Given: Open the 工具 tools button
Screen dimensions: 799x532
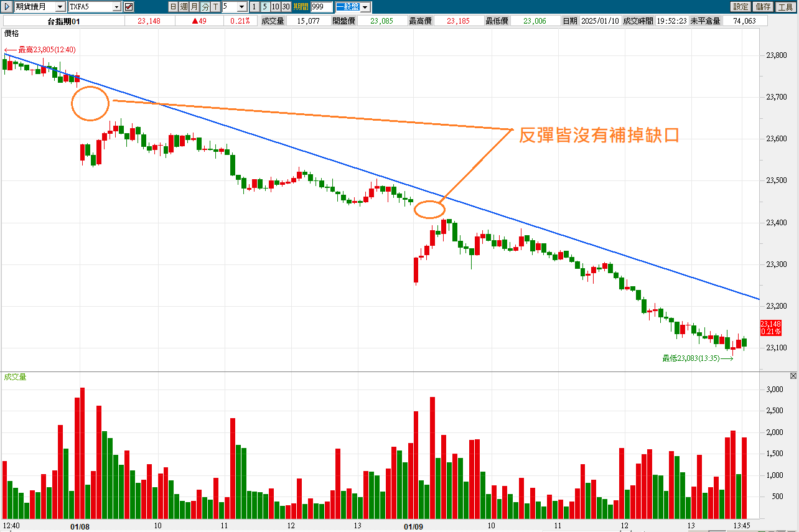Looking at the screenshot, I should click(784, 7).
